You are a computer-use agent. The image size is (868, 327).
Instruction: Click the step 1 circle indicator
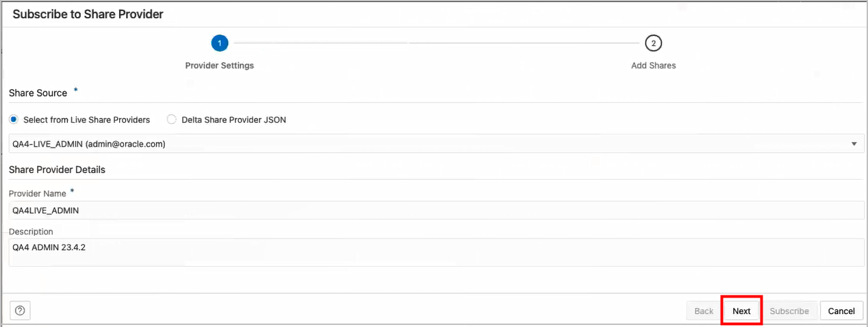coord(220,43)
